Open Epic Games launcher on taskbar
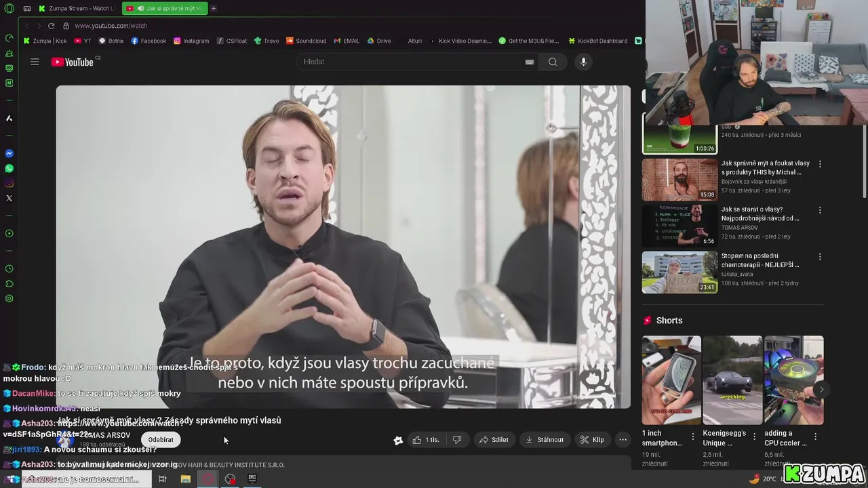Image resolution: width=868 pixels, height=488 pixels. click(x=252, y=479)
